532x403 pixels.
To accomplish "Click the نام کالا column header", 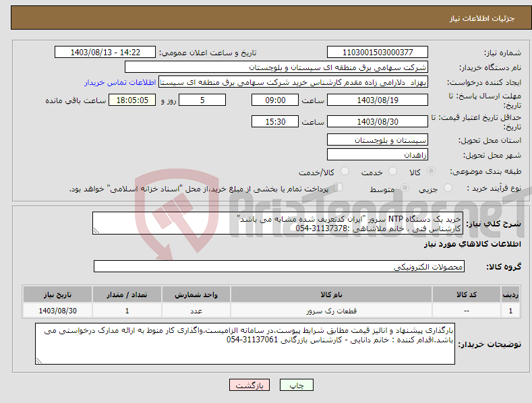I will tap(331, 294).
